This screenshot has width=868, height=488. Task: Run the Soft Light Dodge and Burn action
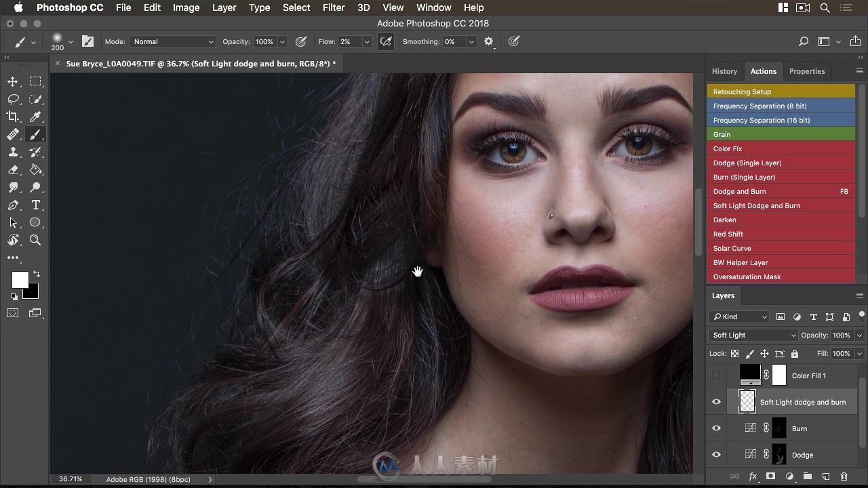pos(781,205)
